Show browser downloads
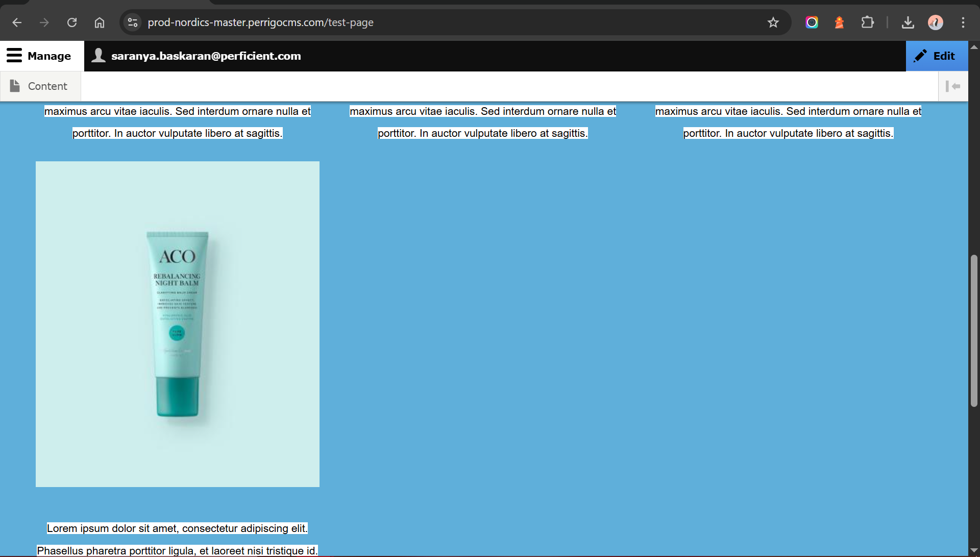The height and width of the screenshot is (557, 980). [908, 22]
